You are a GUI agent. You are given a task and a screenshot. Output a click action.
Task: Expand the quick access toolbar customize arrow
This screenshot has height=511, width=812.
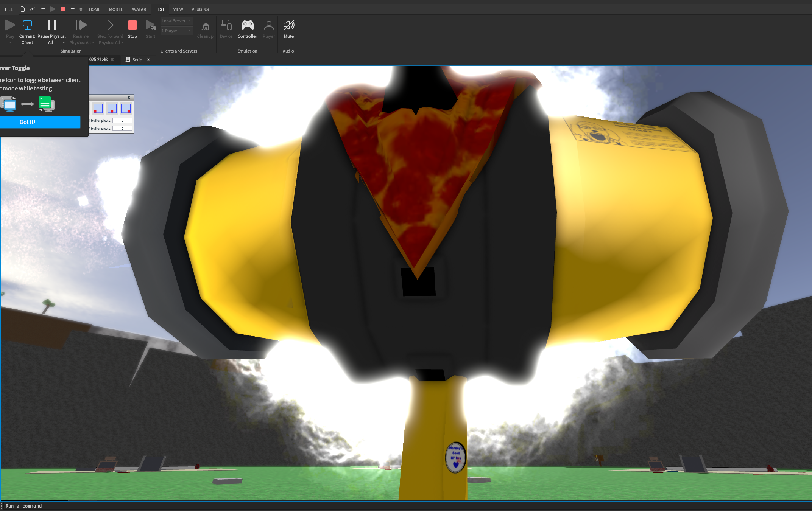[81, 9]
